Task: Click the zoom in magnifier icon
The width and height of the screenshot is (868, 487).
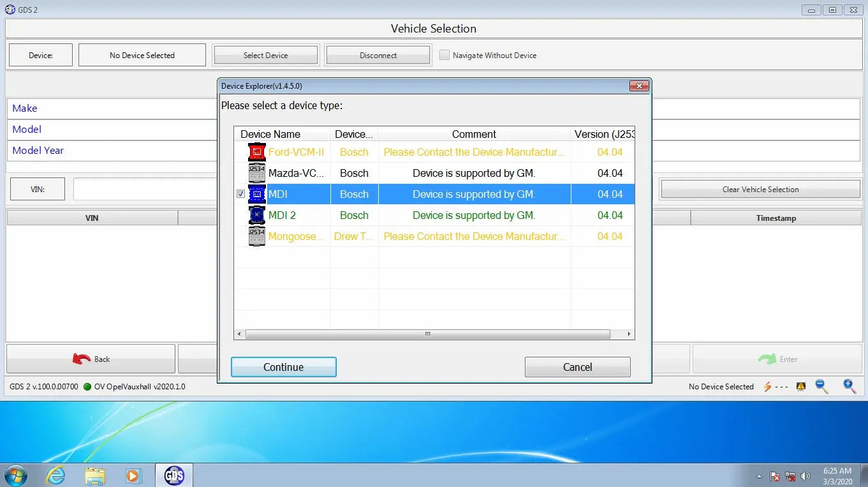Action: click(850, 386)
